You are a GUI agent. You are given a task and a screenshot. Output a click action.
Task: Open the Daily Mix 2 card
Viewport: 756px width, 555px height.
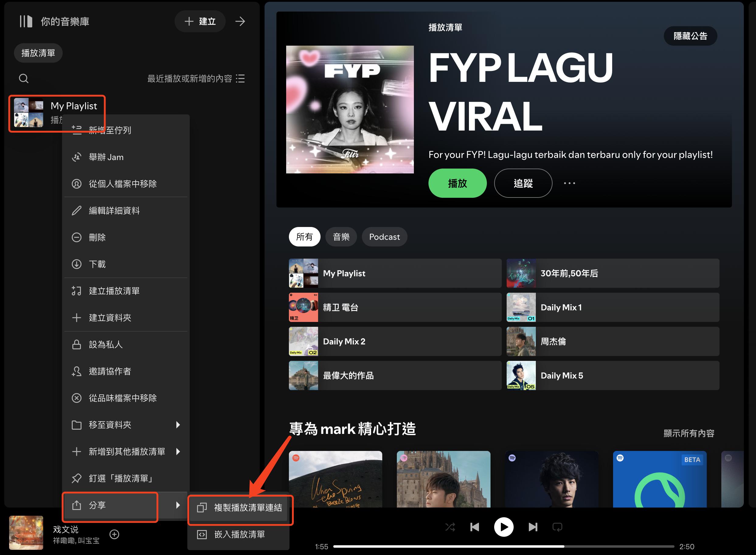coord(395,342)
